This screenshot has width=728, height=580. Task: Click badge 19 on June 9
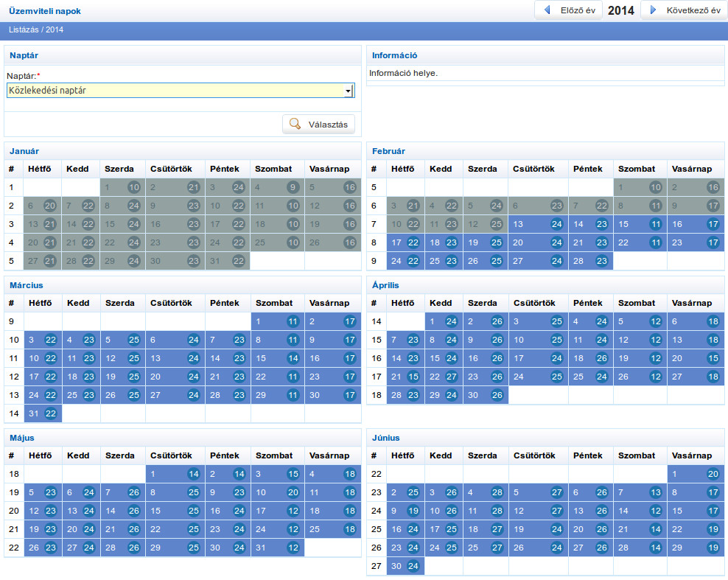[x=413, y=511]
